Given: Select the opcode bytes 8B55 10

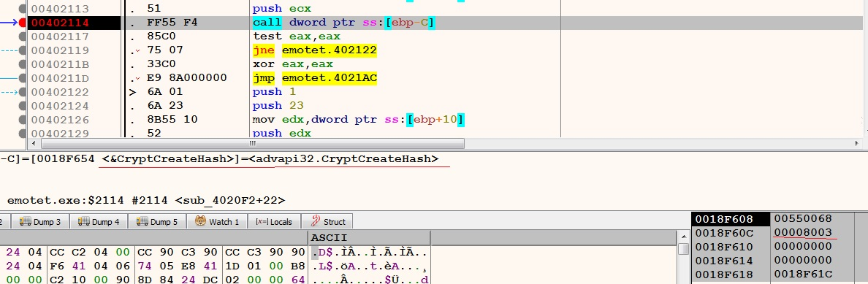Looking at the screenshot, I should click(172, 120).
